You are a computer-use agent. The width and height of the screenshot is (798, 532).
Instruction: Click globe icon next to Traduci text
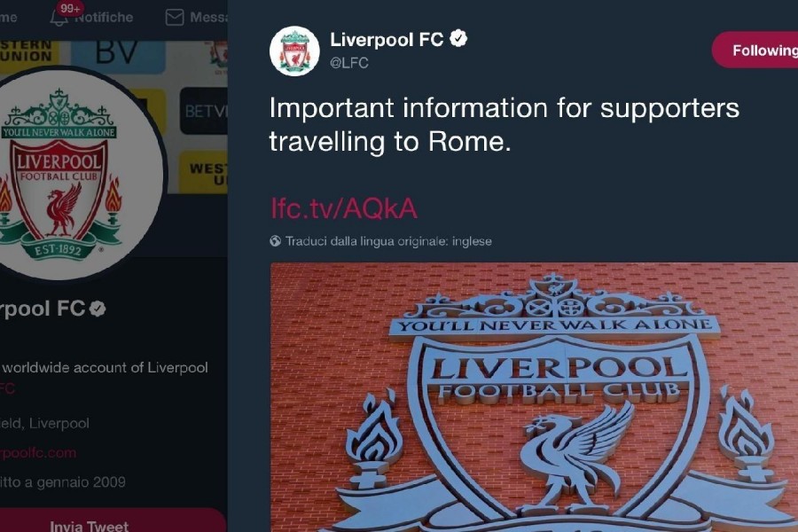pos(276,241)
